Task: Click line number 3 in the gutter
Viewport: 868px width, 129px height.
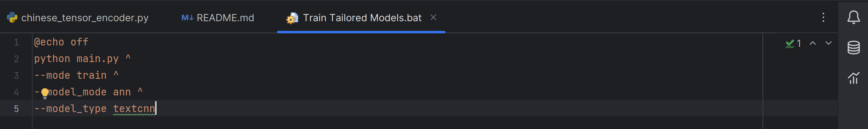Action: pyautogui.click(x=16, y=76)
